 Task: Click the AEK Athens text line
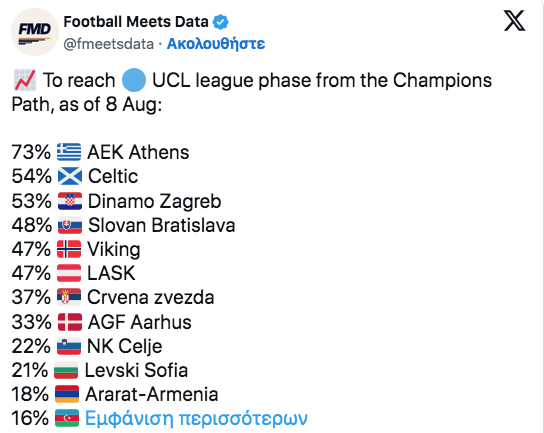pyautogui.click(x=100, y=152)
